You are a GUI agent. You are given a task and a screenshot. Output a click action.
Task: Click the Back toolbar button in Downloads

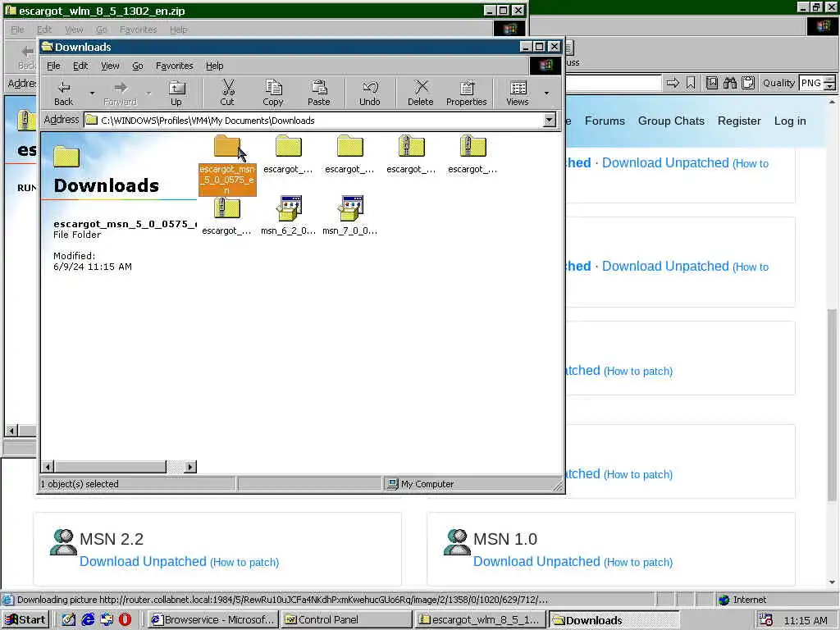click(x=64, y=94)
